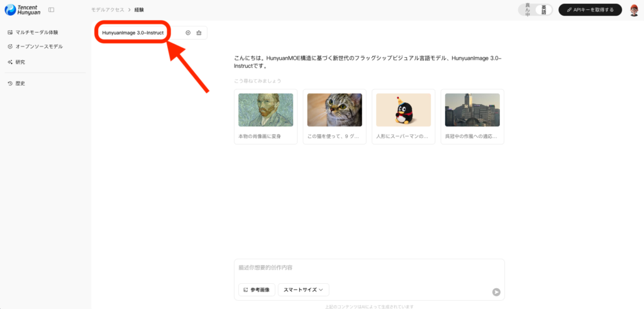The image size is (644, 309).
Task: Switch language toggle to 真ん中 option
Action: [x=527, y=9]
